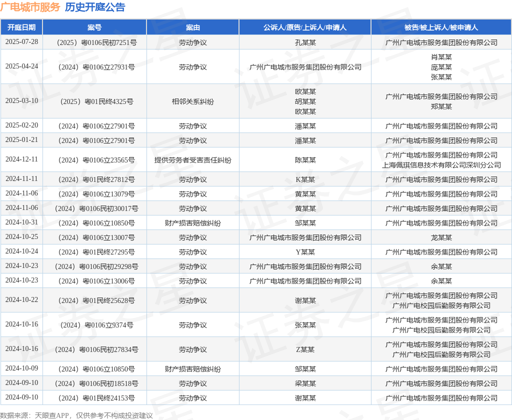This screenshot has height=420, width=512.
Task: Select appellant Y某某
Action: point(305,252)
